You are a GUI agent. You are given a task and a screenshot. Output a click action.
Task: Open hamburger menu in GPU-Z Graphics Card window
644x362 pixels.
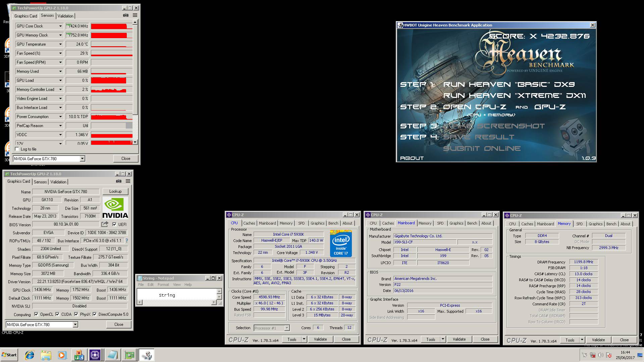pyautogui.click(x=128, y=181)
